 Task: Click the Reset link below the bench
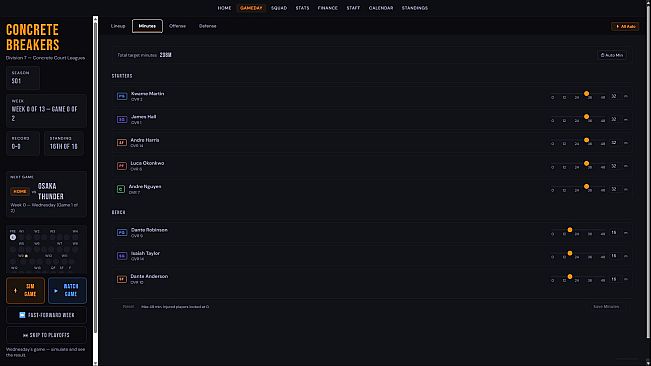click(x=128, y=307)
